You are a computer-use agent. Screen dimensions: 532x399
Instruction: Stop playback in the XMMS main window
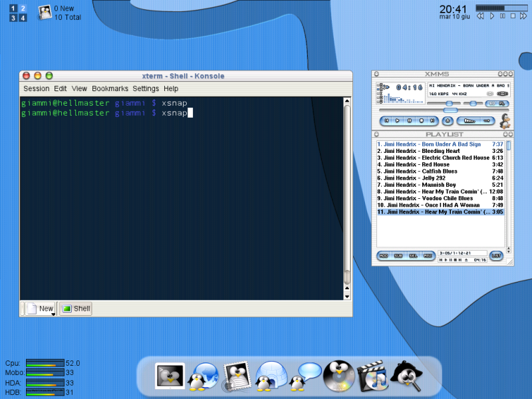click(x=421, y=120)
